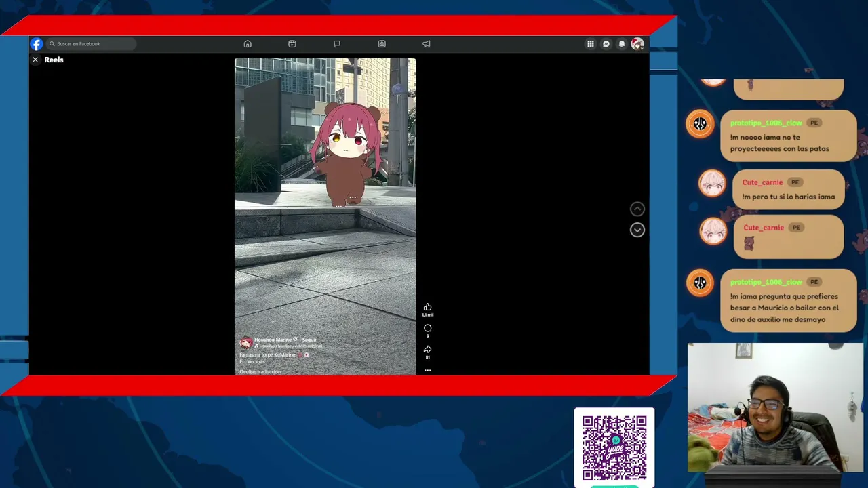Open Messenger chats icon
The height and width of the screenshot is (488, 868).
click(606, 44)
